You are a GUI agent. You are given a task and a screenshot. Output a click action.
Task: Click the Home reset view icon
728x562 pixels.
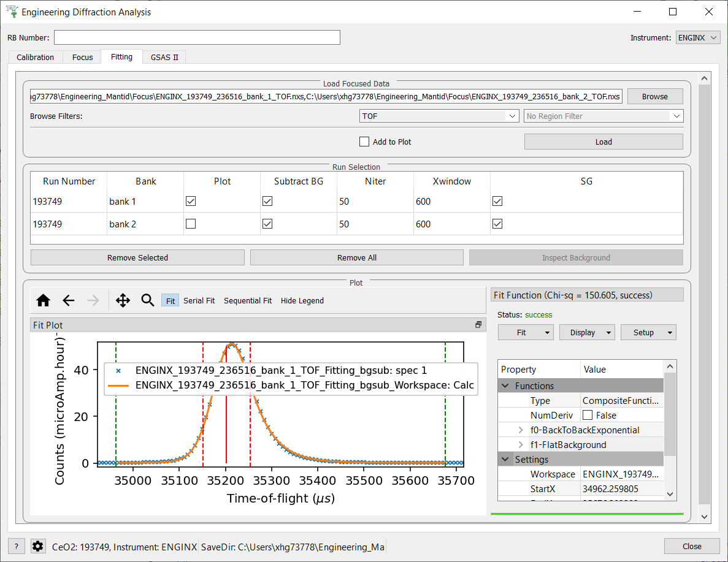click(x=43, y=300)
